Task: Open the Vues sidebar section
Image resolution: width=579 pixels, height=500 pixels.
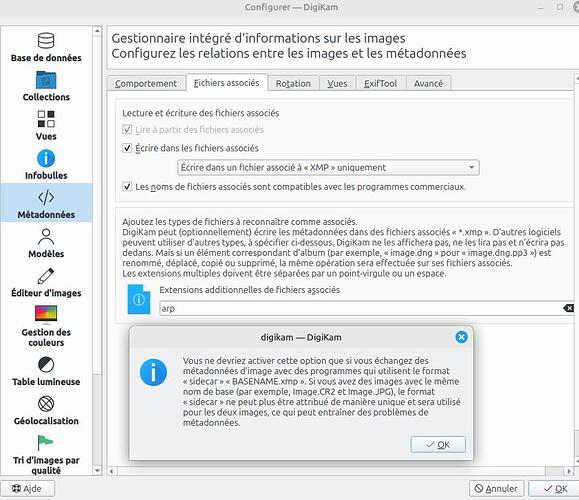Action: pos(46,126)
